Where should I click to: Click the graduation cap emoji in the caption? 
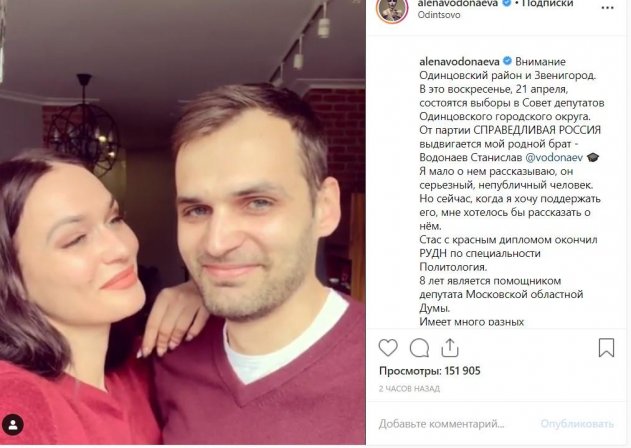tap(593, 157)
